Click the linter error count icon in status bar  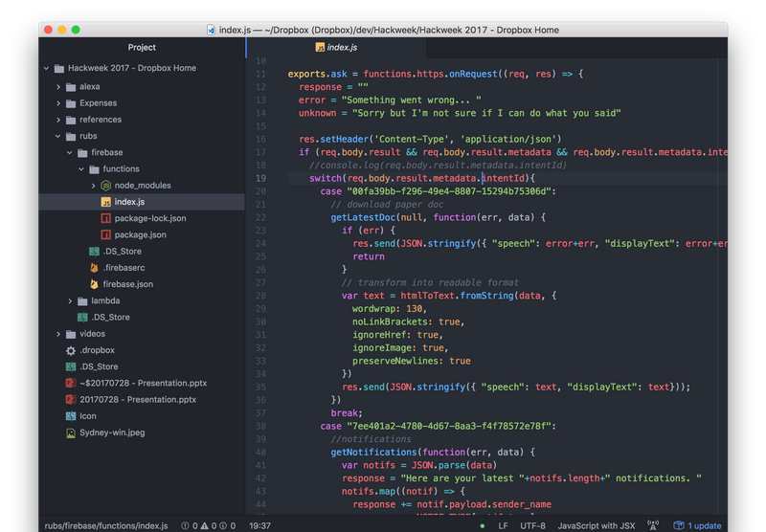185,526
